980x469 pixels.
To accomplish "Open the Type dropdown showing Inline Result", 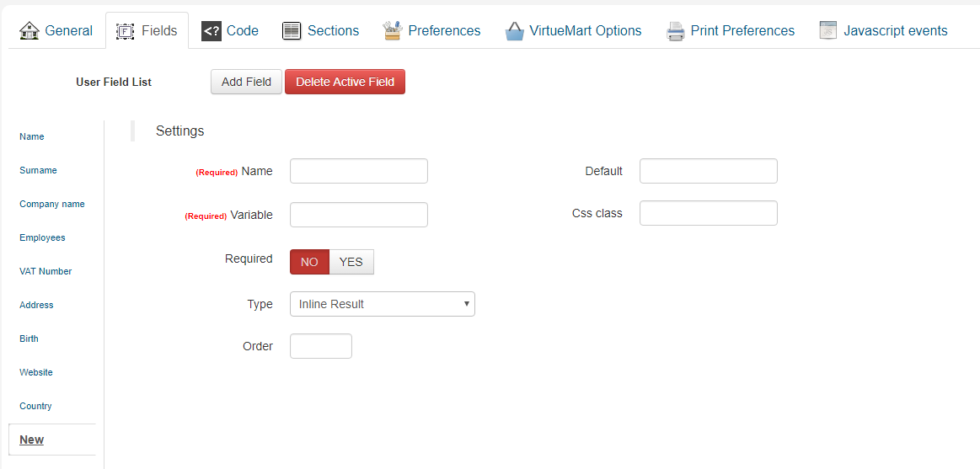I will pyautogui.click(x=383, y=304).
